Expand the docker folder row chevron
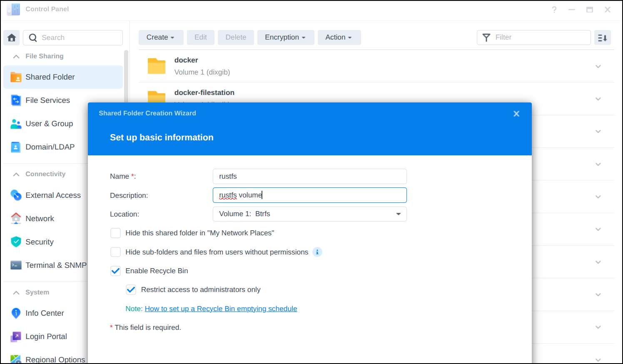This screenshot has width=623, height=364. tap(598, 66)
